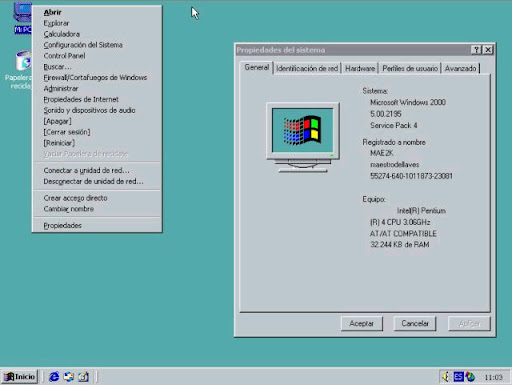The image size is (512, 385).
Task: Open the Inicio start button
Action: [x=19, y=377]
